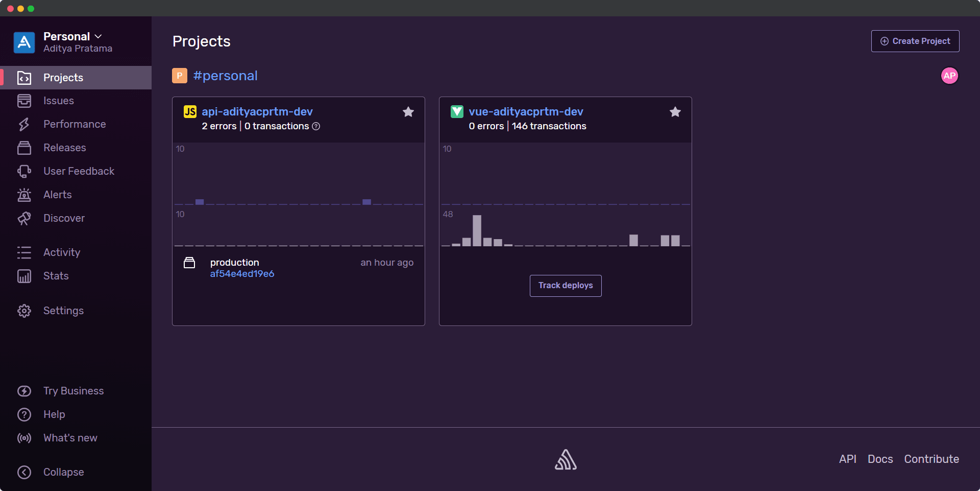Open release af54e4ed19e6 link
Image resolution: width=980 pixels, height=491 pixels.
[x=242, y=274]
